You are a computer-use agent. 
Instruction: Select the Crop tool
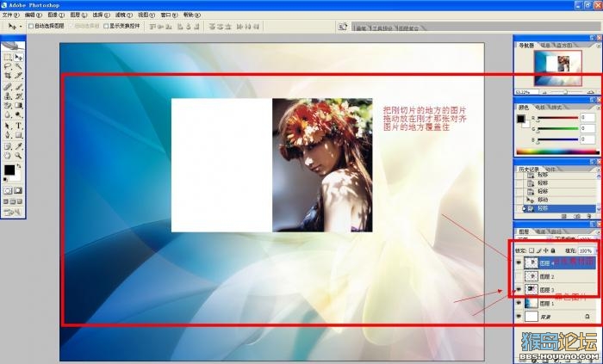click(x=8, y=76)
